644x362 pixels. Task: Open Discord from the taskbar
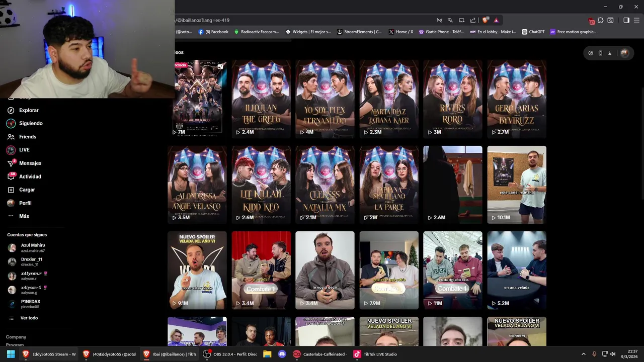pos(282,354)
